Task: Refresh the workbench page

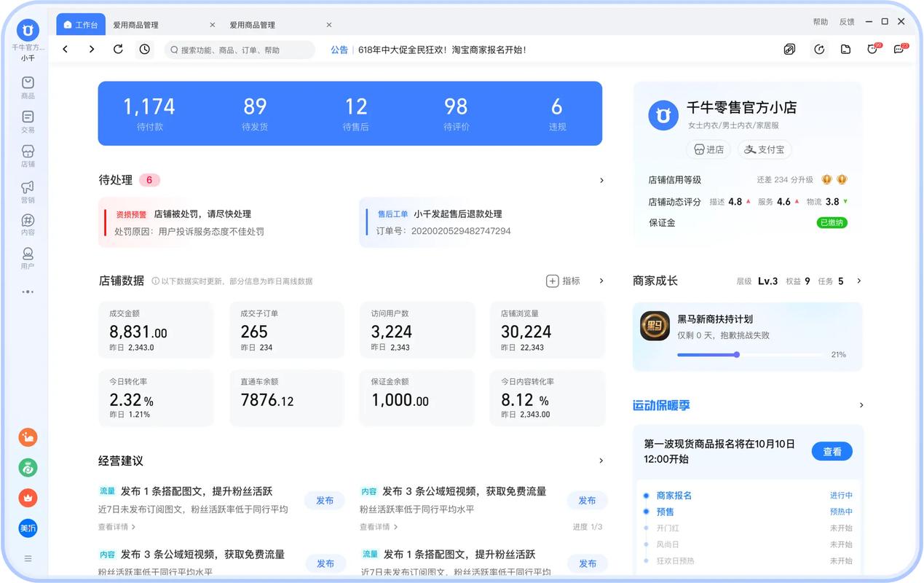Action: click(119, 49)
